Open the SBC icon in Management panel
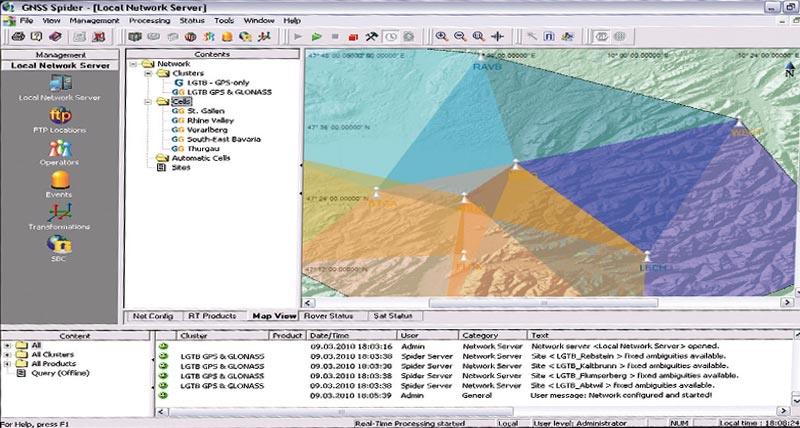 pos(60,242)
